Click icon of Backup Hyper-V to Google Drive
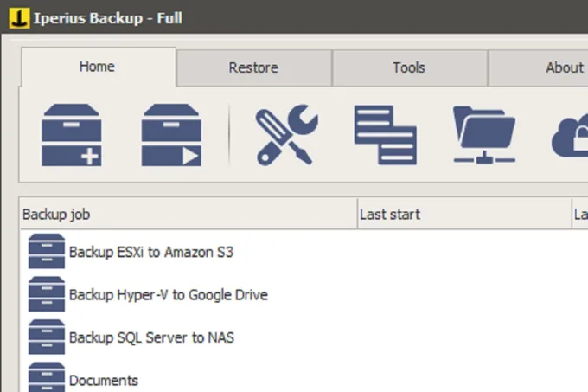 (47, 294)
